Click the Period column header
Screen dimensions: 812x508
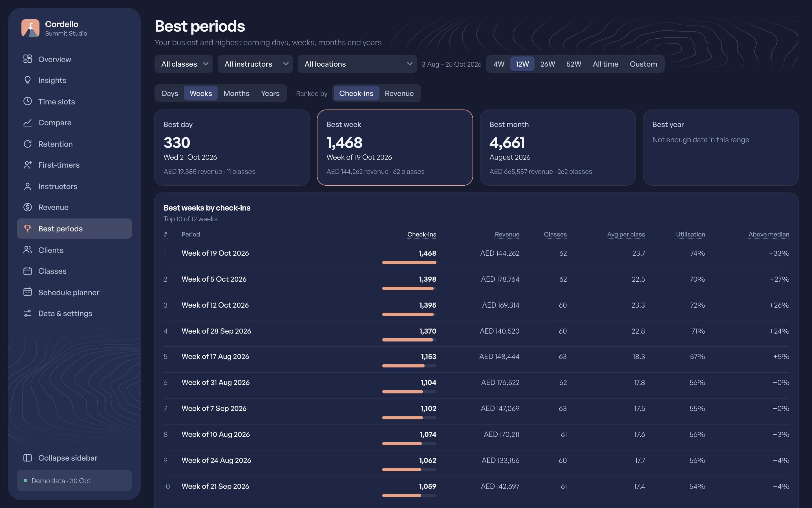coord(191,234)
